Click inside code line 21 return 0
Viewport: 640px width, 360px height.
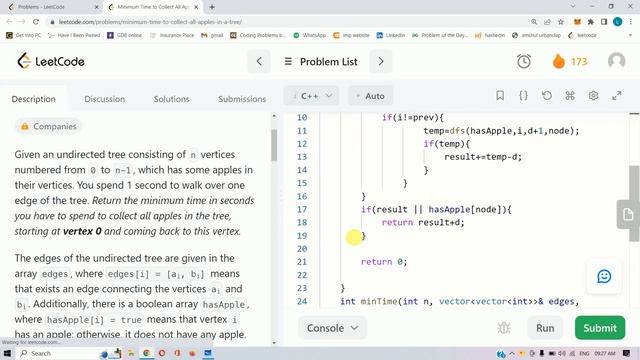click(x=384, y=262)
